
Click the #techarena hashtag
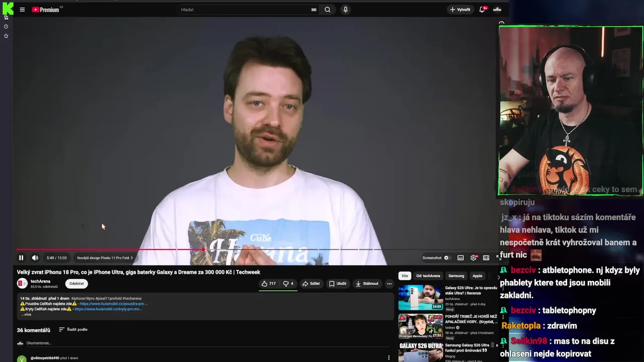click(132, 299)
